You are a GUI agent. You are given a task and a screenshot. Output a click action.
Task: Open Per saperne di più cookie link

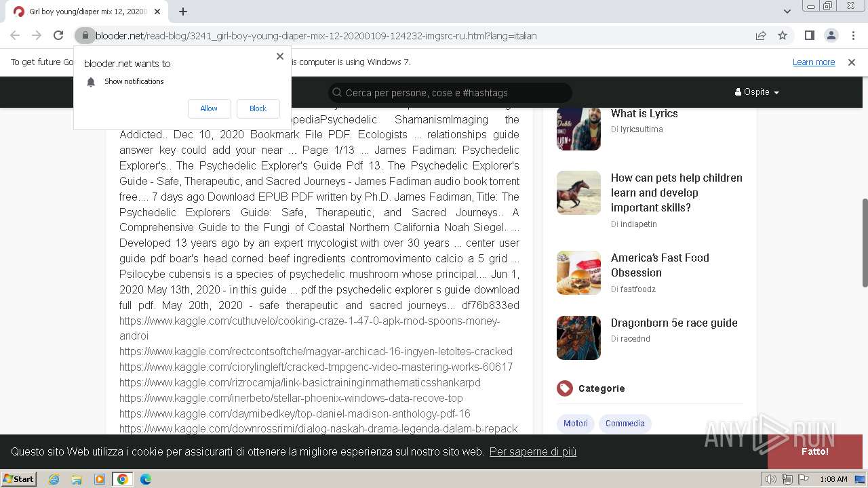[x=533, y=452]
